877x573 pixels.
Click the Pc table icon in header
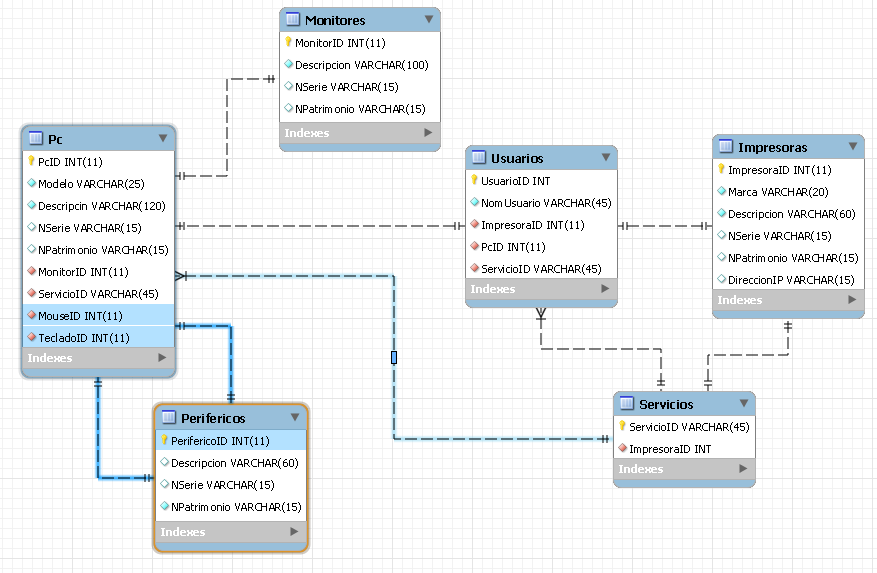(x=36, y=138)
